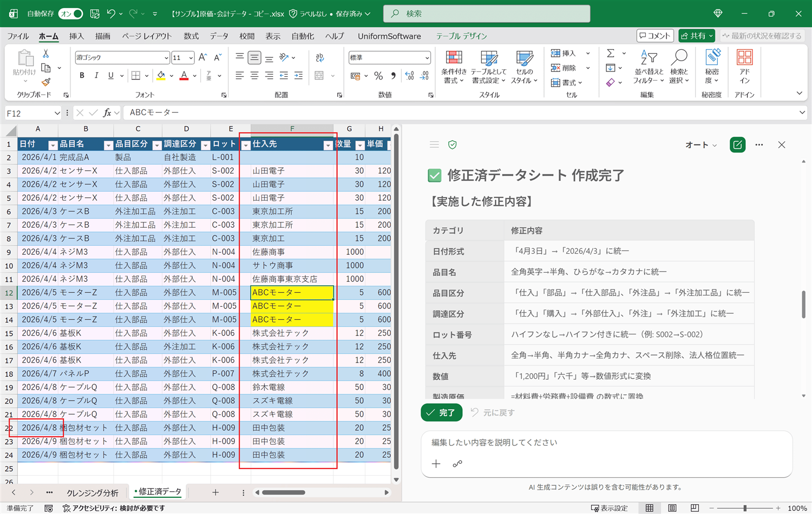Collapse the ribbon with the chevron
The width and height of the screenshot is (812, 514).
(799, 93)
